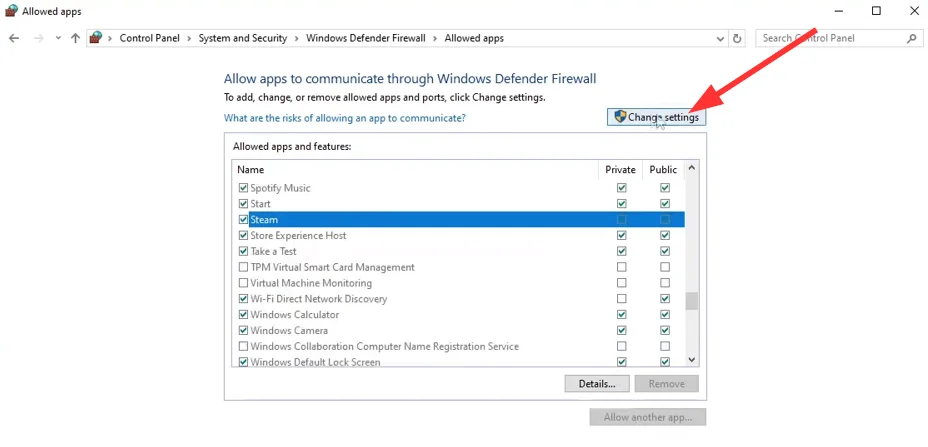Click the Public column header
The width and height of the screenshot is (928, 447).
click(x=663, y=169)
